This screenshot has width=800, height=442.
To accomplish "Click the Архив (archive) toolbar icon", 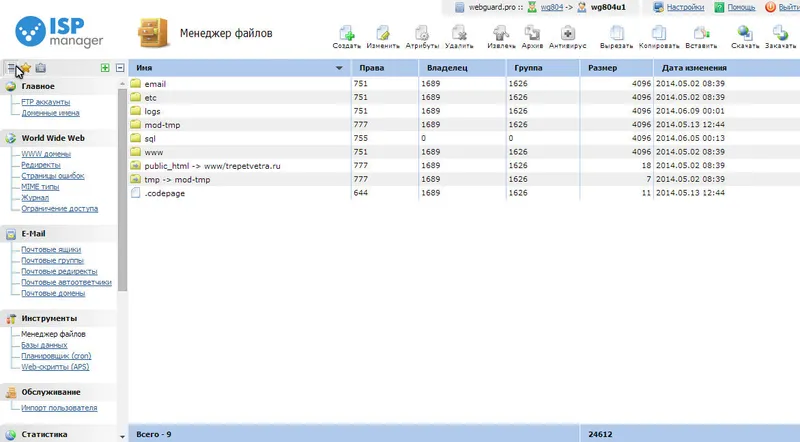I will click(x=532, y=34).
